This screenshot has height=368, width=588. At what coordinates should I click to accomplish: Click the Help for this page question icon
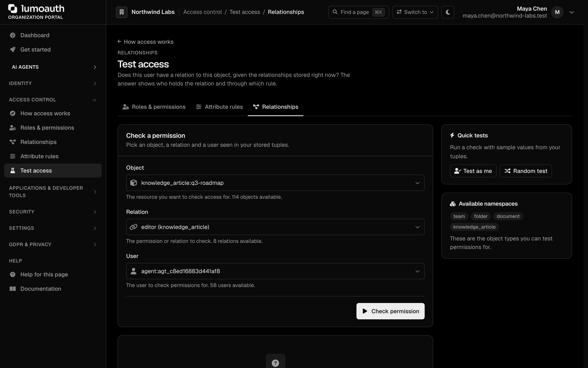point(13,275)
